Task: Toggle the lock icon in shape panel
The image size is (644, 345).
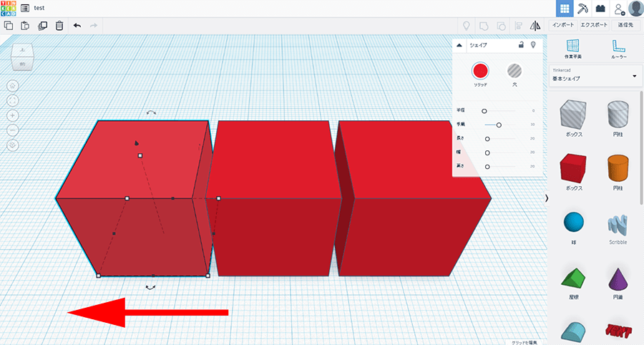Action: pos(521,44)
